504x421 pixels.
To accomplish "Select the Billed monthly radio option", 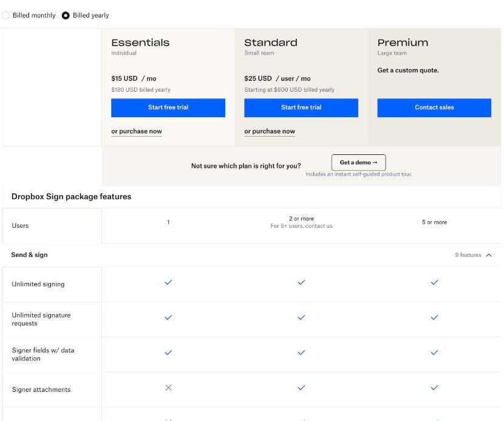I will pyautogui.click(x=5, y=15).
